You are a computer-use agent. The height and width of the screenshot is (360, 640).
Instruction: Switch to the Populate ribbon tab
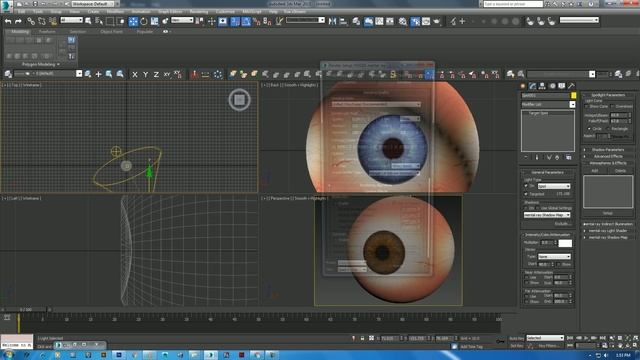point(145,31)
